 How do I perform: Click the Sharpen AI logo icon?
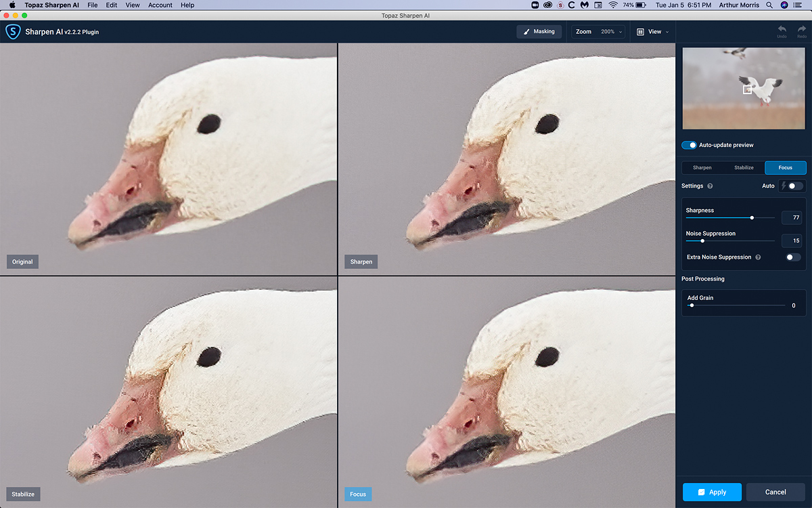pyautogui.click(x=14, y=32)
